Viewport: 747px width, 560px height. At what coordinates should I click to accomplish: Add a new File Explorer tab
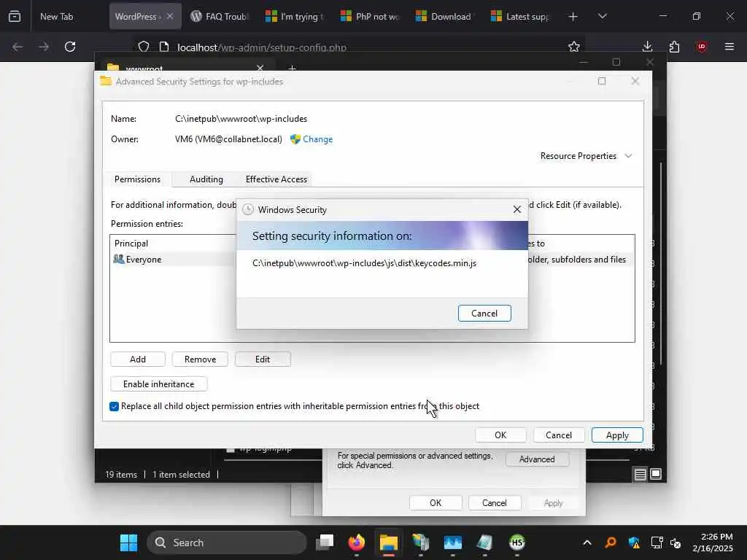click(292, 69)
